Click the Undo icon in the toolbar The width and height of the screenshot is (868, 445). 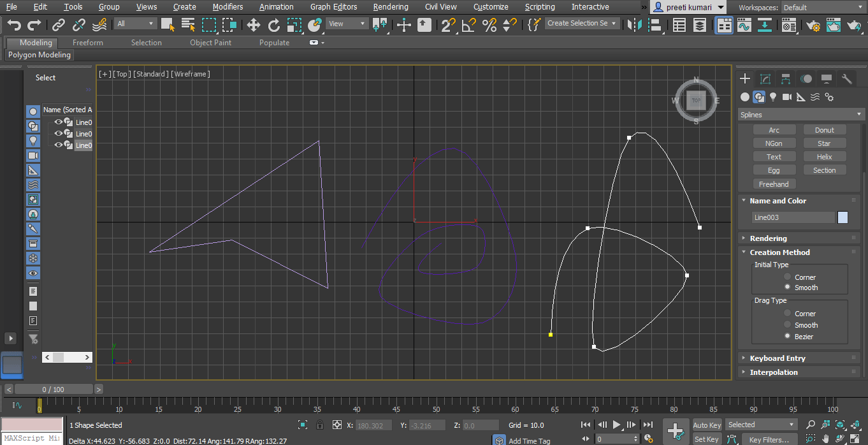click(13, 25)
